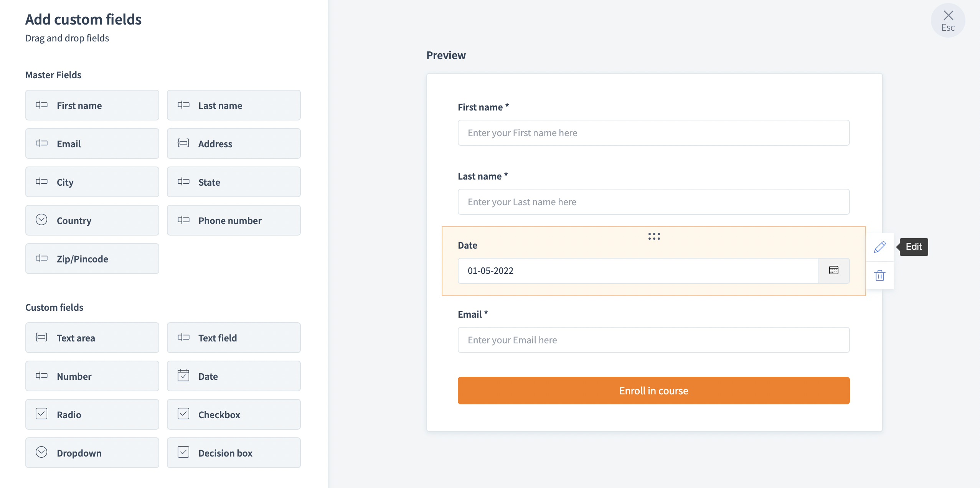Add the Checkbox custom field
The height and width of the screenshot is (488, 980).
click(x=234, y=414)
